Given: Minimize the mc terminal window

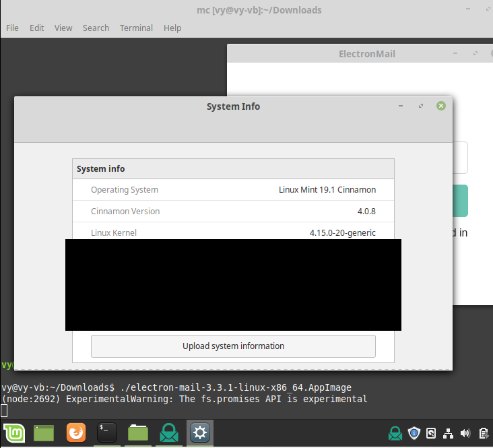Looking at the screenshot, I should tap(468, 9).
